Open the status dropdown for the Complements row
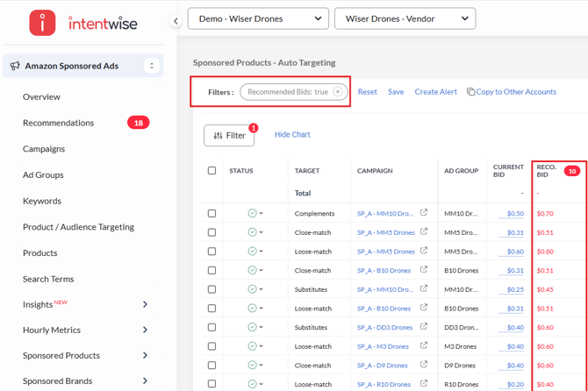Image resolution: width=588 pixels, height=391 pixels. point(261,214)
